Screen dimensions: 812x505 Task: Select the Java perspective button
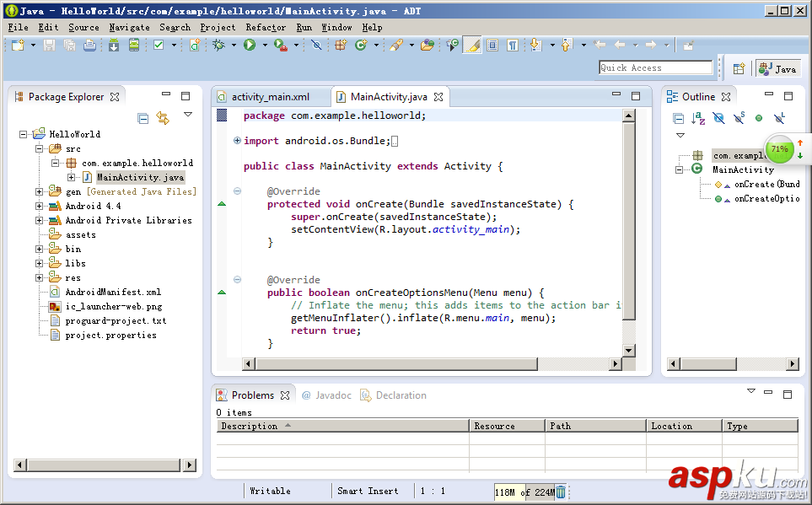[777, 69]
